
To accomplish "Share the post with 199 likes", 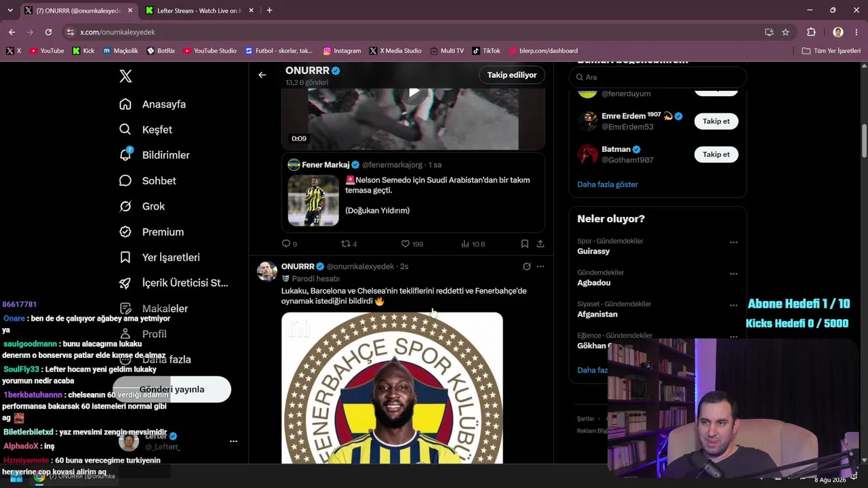I will click(x=540, y=244).
